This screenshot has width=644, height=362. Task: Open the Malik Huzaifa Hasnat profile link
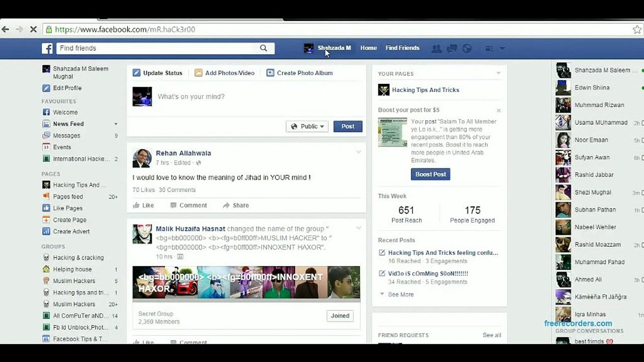point(191,229)
